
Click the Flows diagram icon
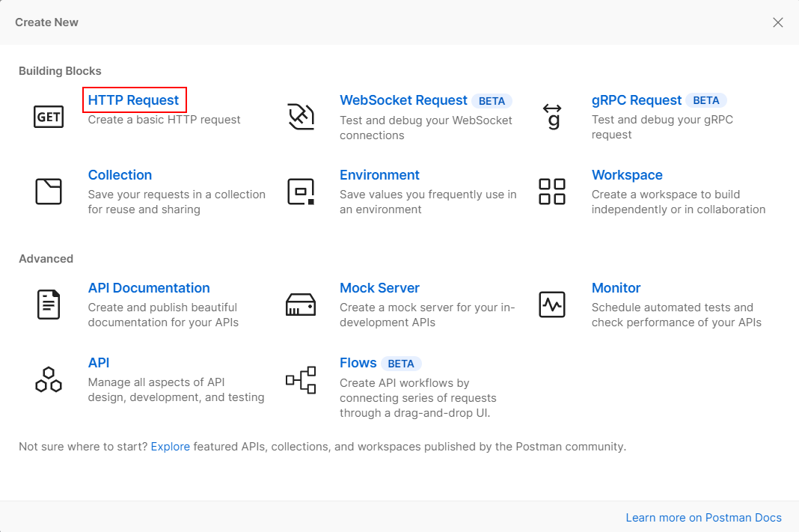[x=301, y=379]
